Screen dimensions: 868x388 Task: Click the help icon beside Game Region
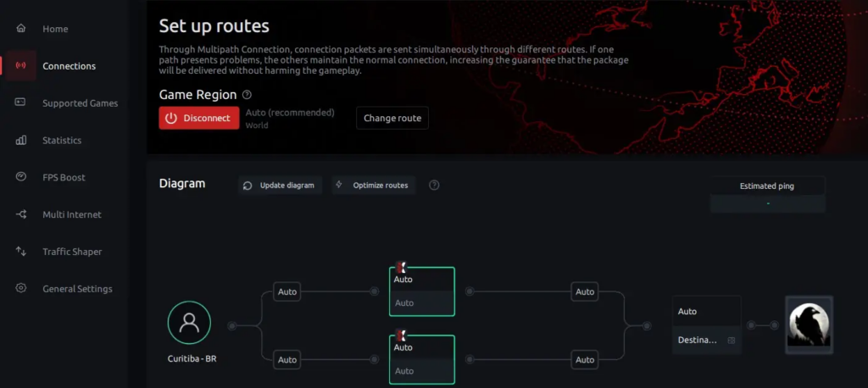pyautogui.click(x=247, y=95)
